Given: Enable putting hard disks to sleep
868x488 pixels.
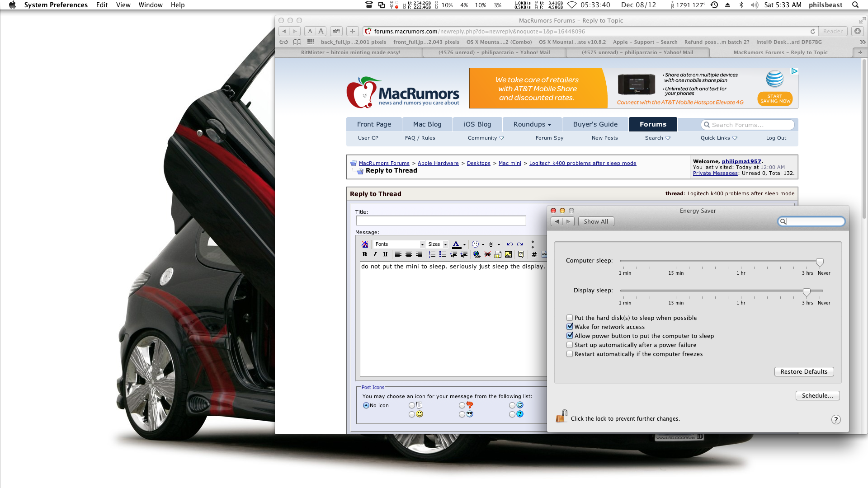Looking at the screenshot, I should click(x=570, y=318).
